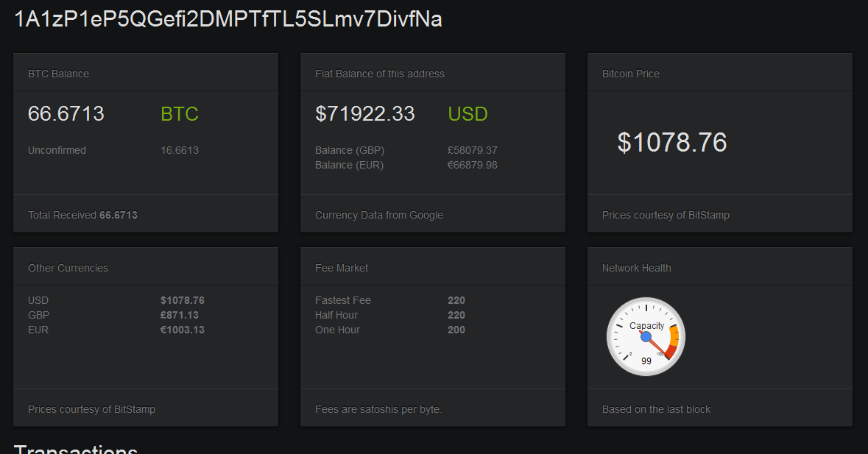Click the large $1078.76 Bitcoin price

pyautogui.click(x=671, y=142)
